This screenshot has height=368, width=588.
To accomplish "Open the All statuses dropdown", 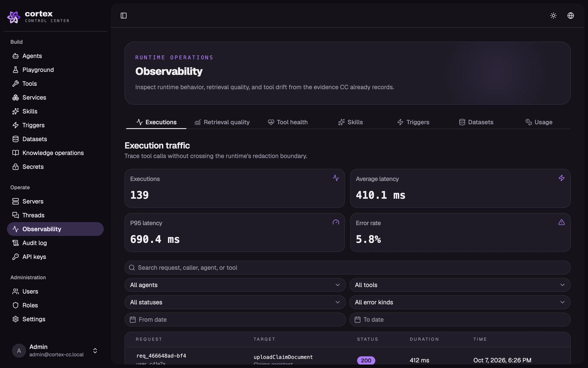I will [x=235, y=302].
